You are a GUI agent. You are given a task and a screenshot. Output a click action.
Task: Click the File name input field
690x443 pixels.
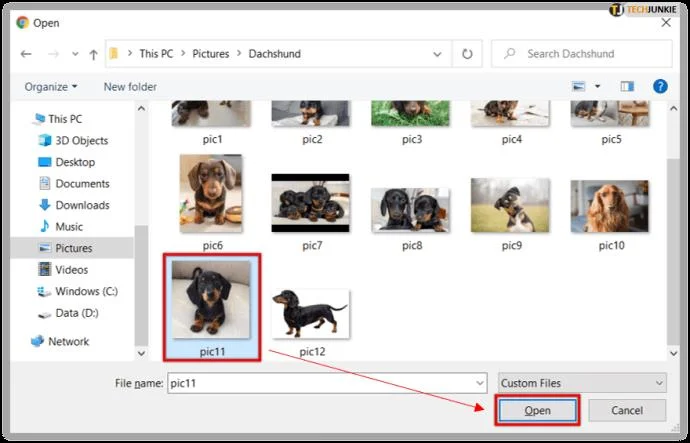pos(327,383)
